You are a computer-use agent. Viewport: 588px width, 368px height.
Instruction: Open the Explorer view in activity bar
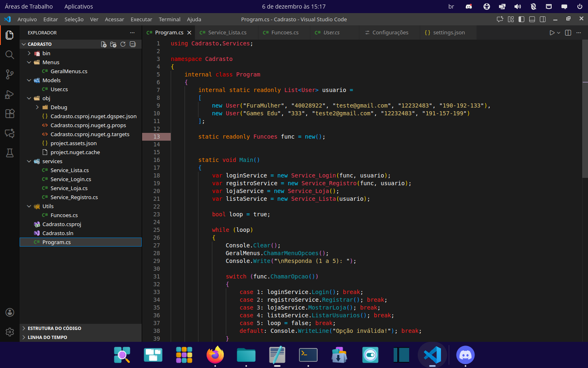coord(10,35)
